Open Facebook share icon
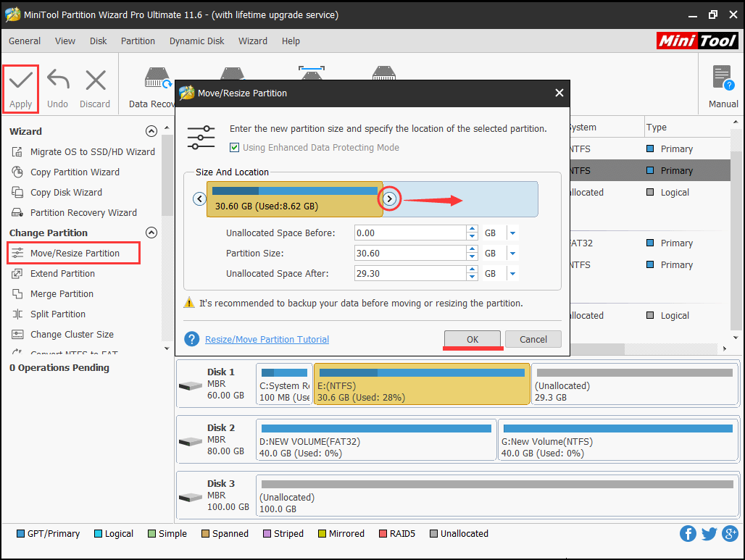This screenshot has height=560, width=745. click(x=688, y=533)
